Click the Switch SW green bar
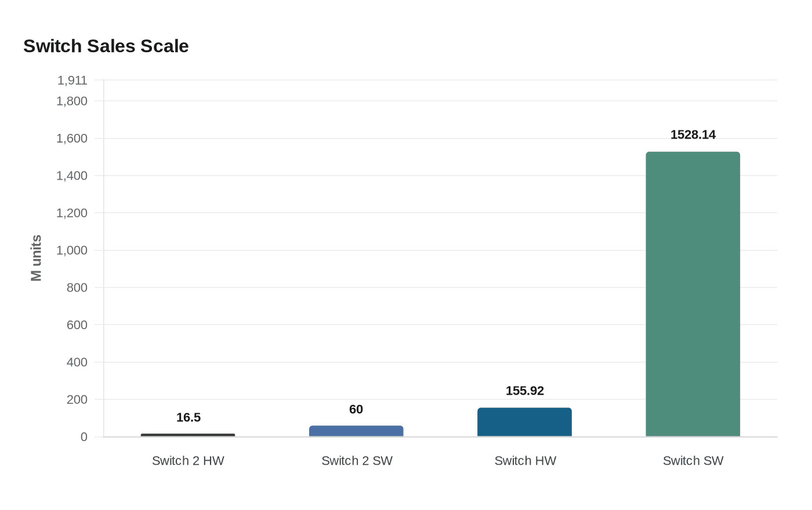Image resolution: width=812 pixels, height=510 pixels. [x=693, y=294]
